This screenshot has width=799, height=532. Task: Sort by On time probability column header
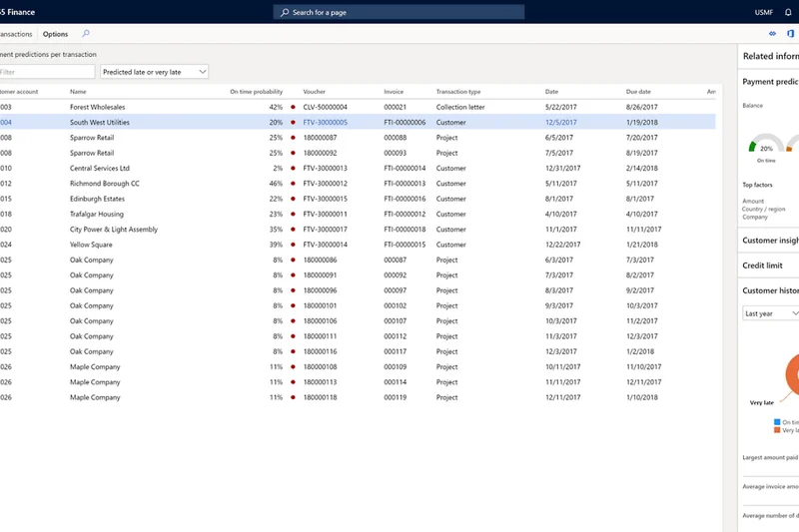257,92
